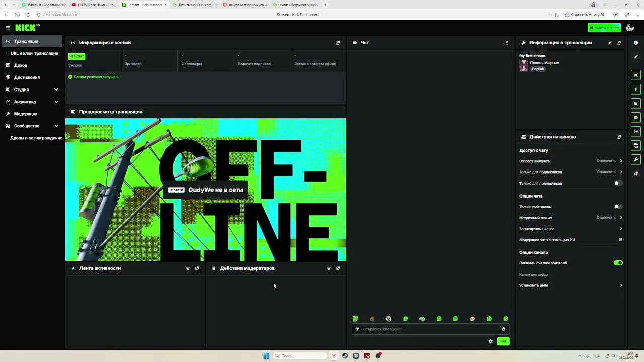Image resolution: width=644 pixels, height=362 pixels.
Task: Open Возраст аккаунта options
Action: pos(571,161)
